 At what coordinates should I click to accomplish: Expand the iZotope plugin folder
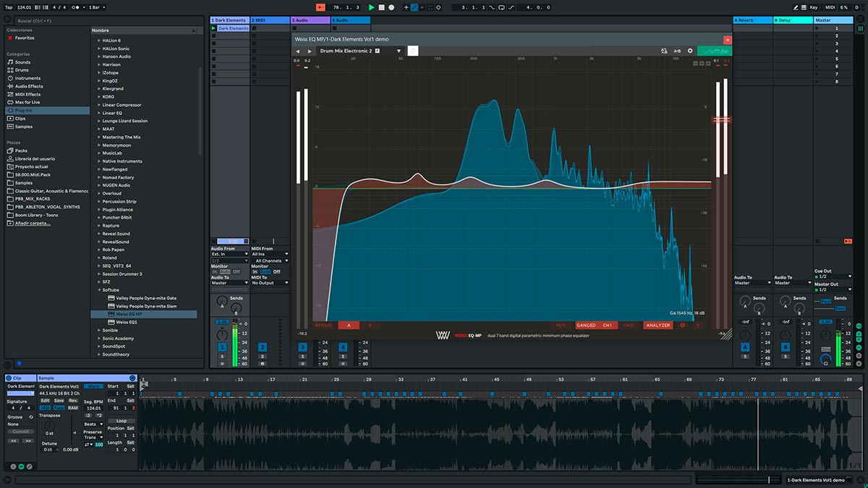click(99, 72)
